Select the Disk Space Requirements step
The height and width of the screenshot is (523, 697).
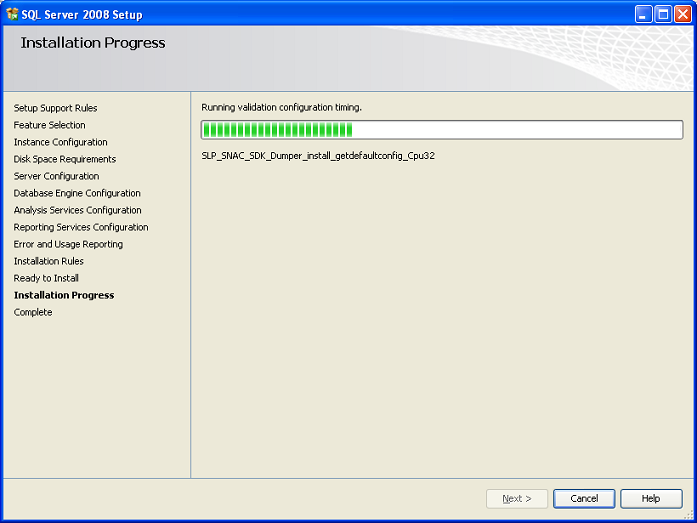(x=65, y=159)
